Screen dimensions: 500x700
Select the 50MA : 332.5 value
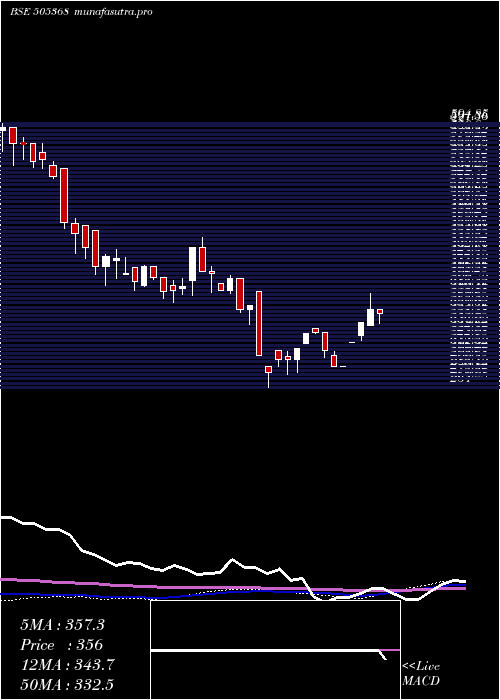[67, 684]
